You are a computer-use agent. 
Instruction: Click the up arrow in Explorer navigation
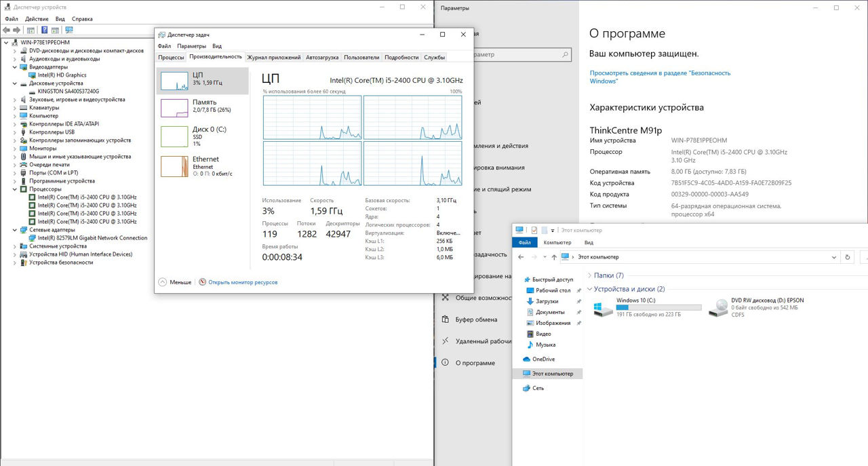click(554, 257)
